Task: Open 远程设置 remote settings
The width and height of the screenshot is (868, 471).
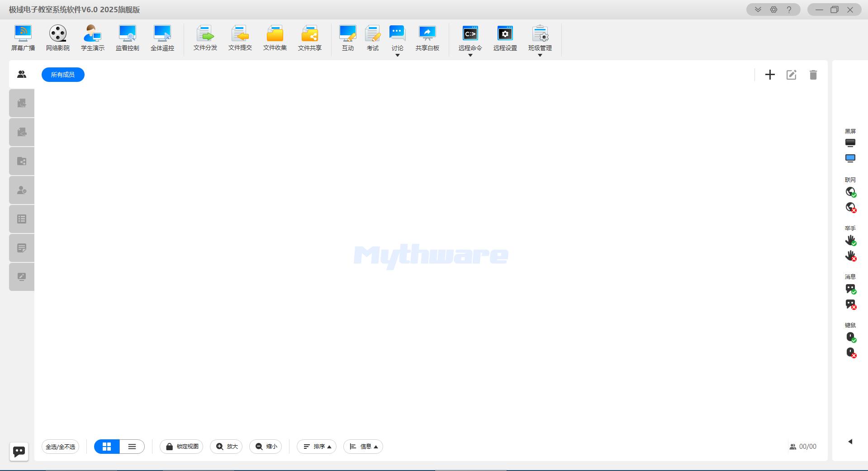Action: pyautogui.click(x=505, y=38)
